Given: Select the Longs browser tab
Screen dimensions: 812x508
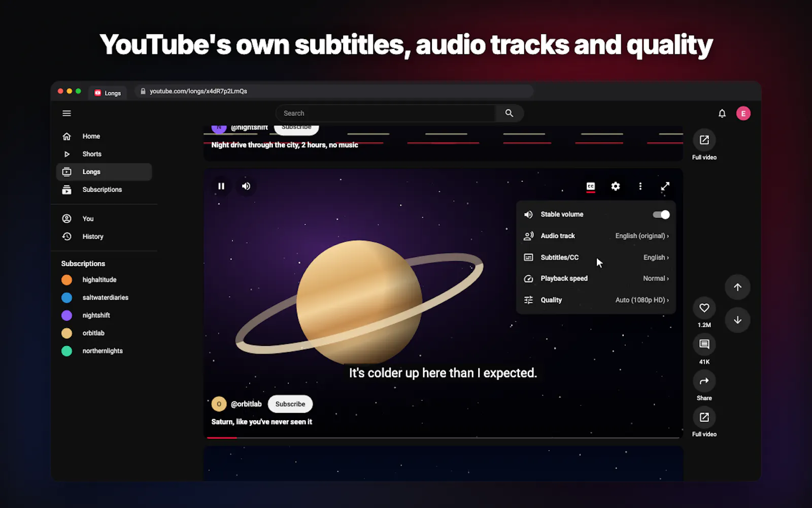Looking at the screenshot, I should (x=108, y=93).
